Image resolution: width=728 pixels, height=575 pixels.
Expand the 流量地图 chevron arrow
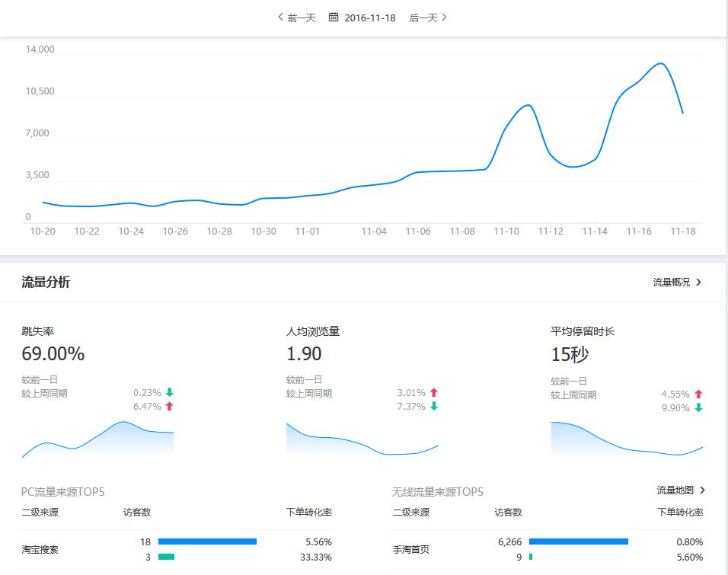coord(702,490)
